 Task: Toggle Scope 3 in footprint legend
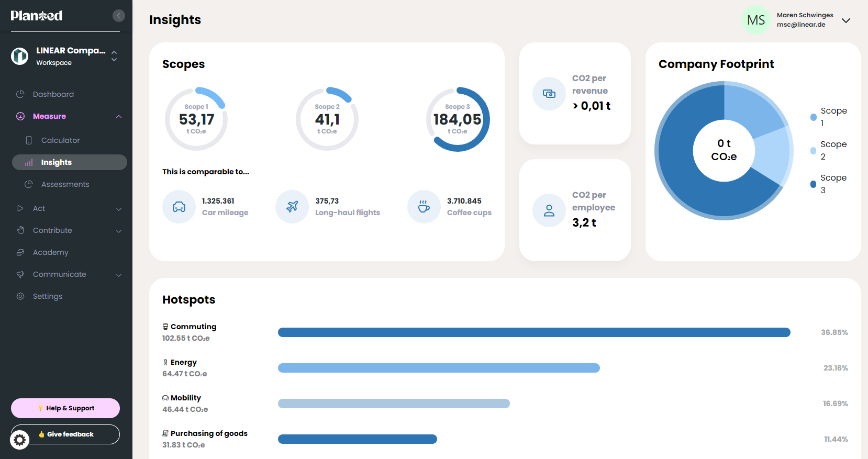coord(828,184)
